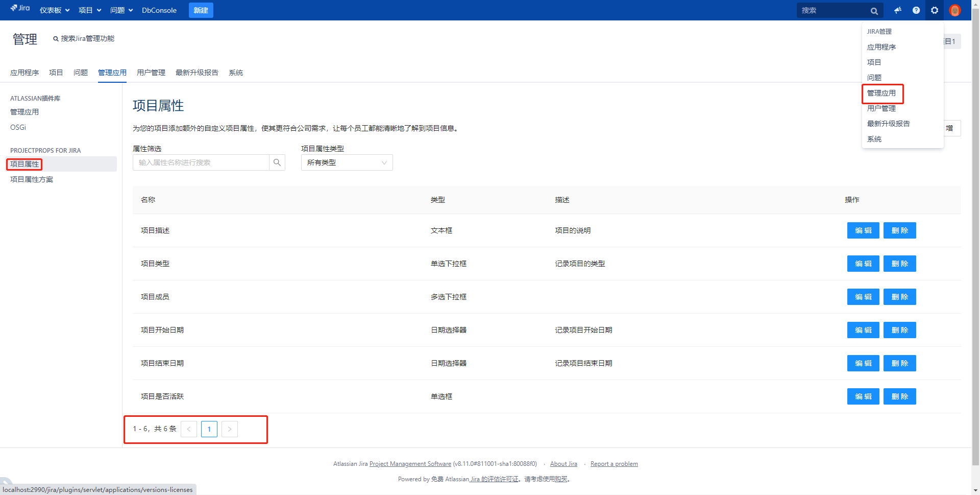Click 编辑 button for 项目描述 row

[863, 230]
